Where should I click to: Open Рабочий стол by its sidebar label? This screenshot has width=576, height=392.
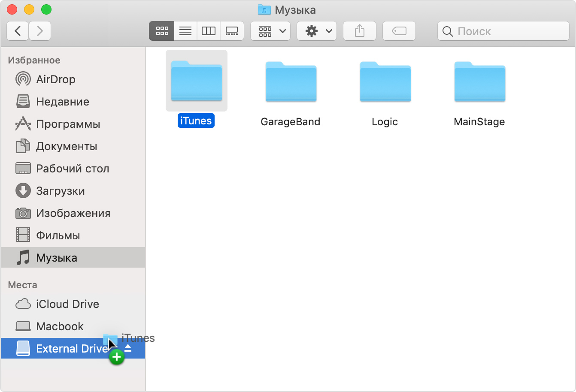(73, 169)
